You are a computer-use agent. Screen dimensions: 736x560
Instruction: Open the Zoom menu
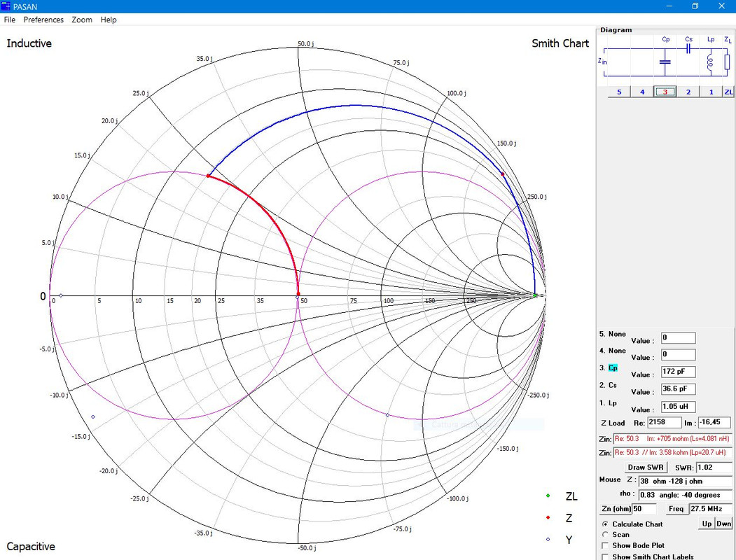pos(82,20)
